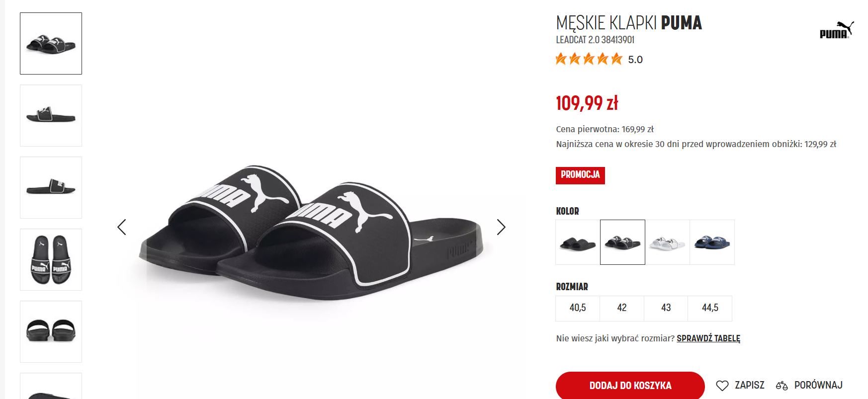The height and width of the screenshot is (399, 868).
Task: Click the main product image
Action: pyautogui.click(x=311, y=234)
